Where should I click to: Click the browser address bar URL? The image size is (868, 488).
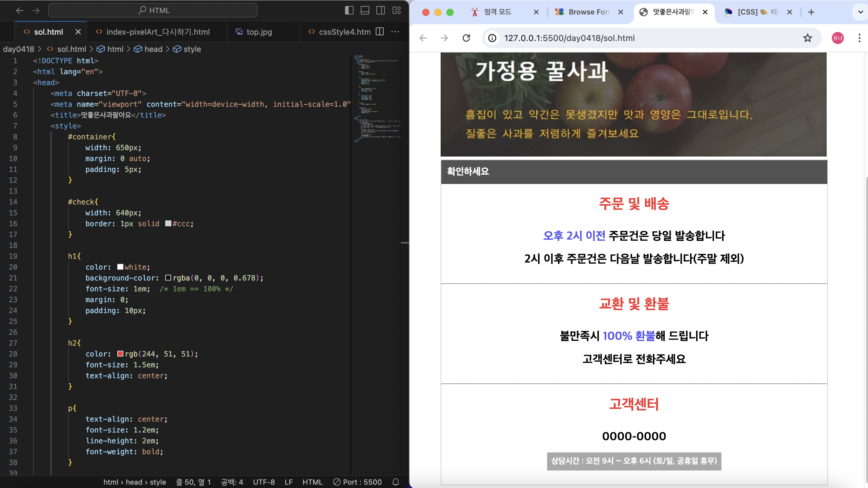pos(569,38)
